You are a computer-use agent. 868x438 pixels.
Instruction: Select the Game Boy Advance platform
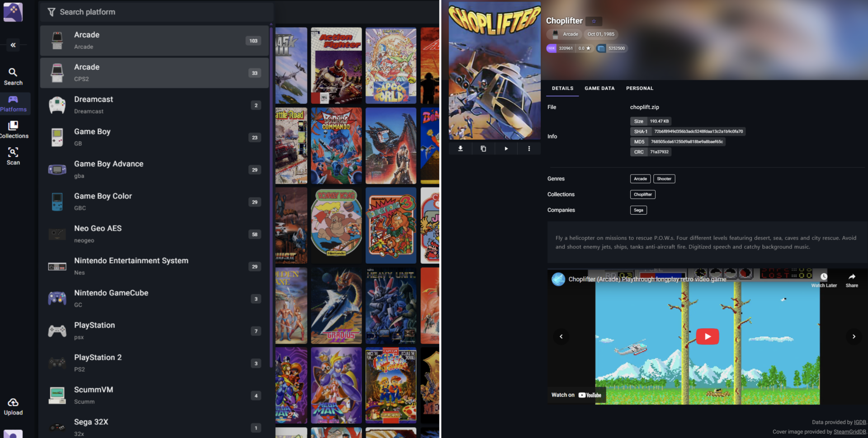154,170
